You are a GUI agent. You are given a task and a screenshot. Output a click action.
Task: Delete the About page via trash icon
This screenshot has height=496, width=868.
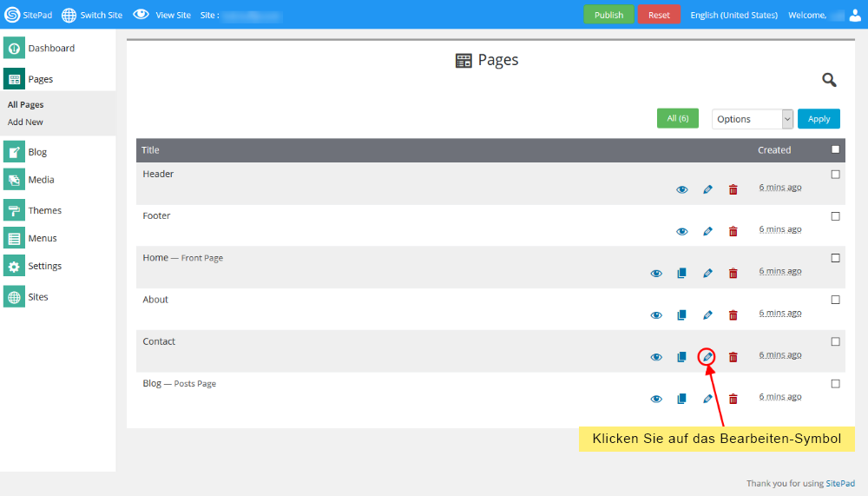[x=733, y=314]
